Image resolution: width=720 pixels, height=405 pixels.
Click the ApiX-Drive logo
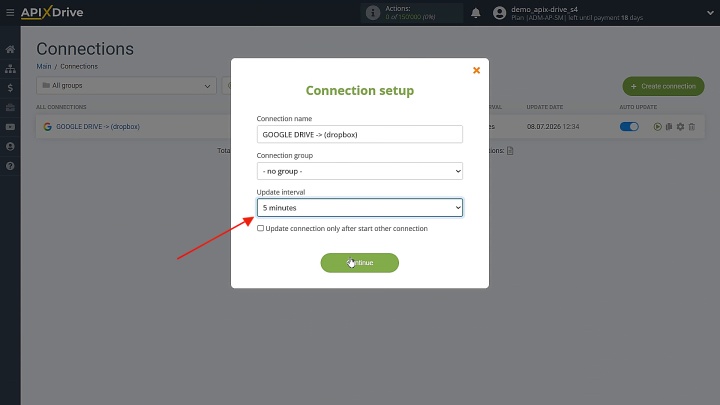[x=52, y=12]
